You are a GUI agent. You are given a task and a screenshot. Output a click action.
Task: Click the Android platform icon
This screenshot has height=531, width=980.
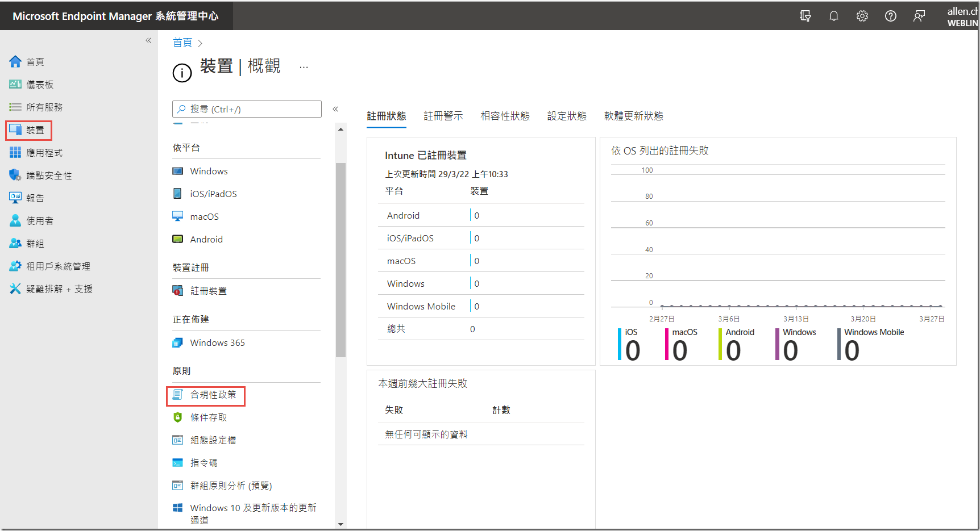click(x=178, y=239)
